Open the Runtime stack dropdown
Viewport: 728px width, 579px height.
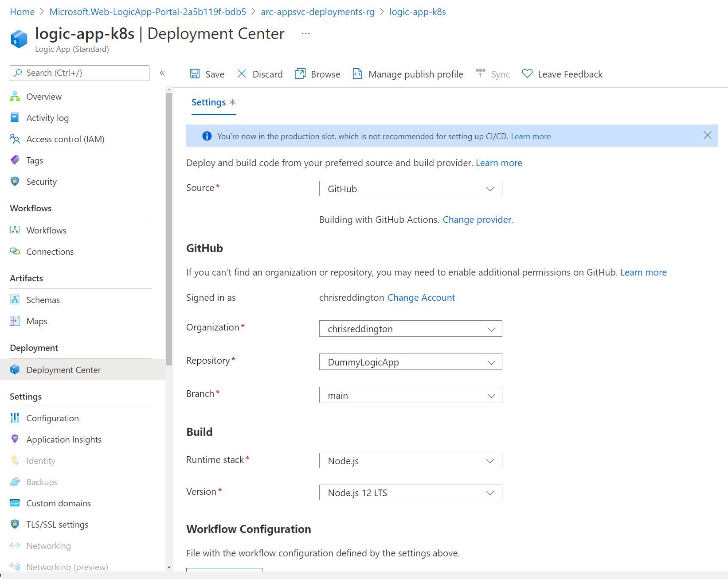tap(411, 461)
